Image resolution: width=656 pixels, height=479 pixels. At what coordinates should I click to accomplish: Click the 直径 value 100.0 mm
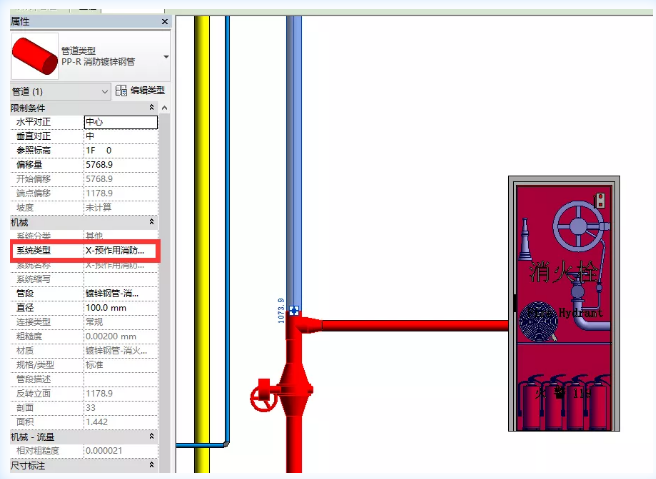click(121, 308)
